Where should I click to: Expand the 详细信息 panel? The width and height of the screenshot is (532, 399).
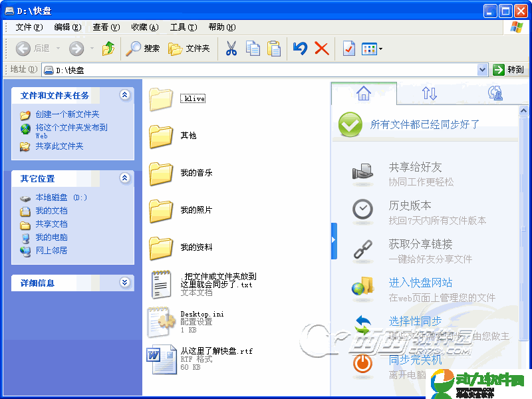[124, 283]
